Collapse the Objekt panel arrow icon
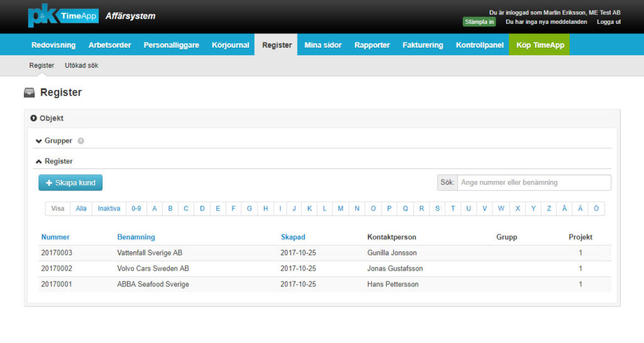The height and width of the screenshot is (343, 644). coord(34,118)
